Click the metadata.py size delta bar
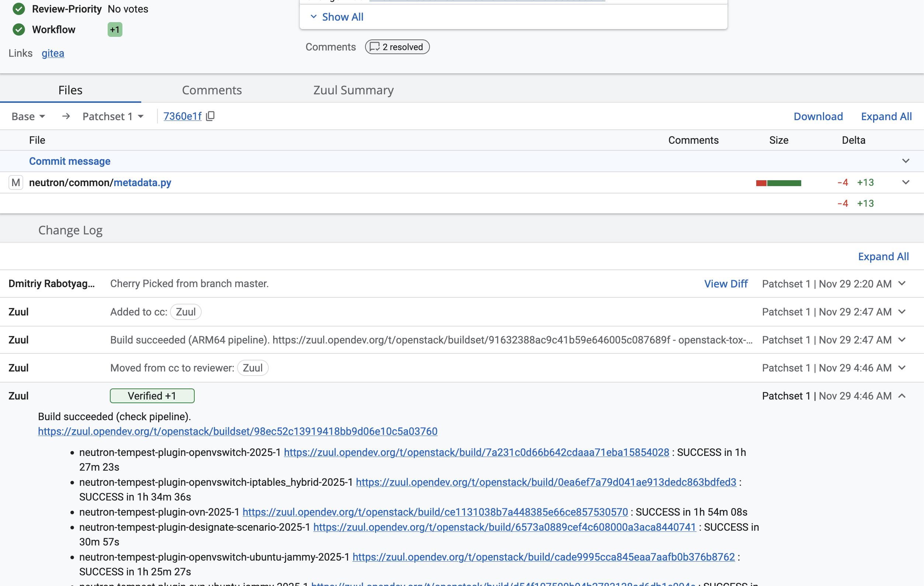924x586 pixels. (x=779, y=183)
